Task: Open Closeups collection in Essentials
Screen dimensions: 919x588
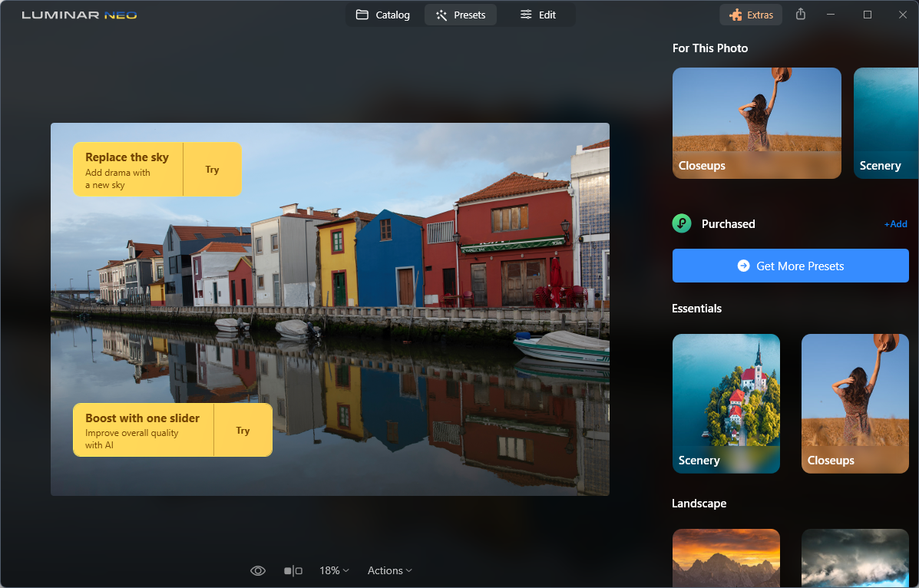Action: point(855,403)
